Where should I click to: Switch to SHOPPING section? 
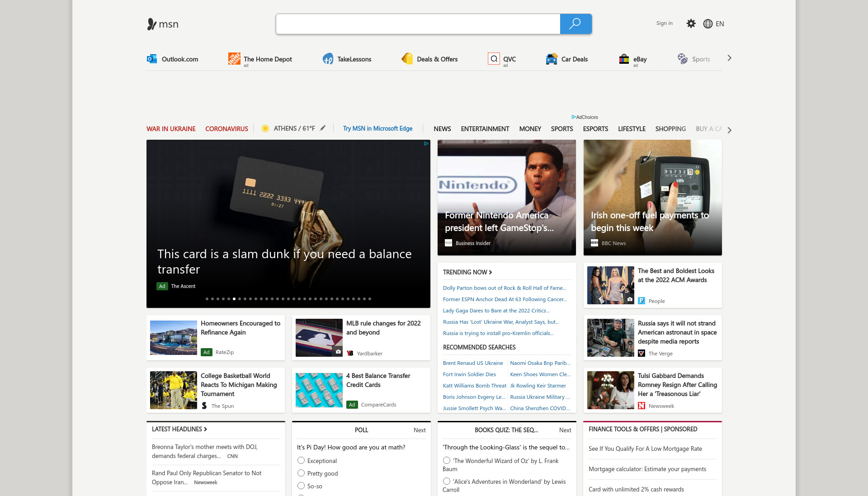670,129
